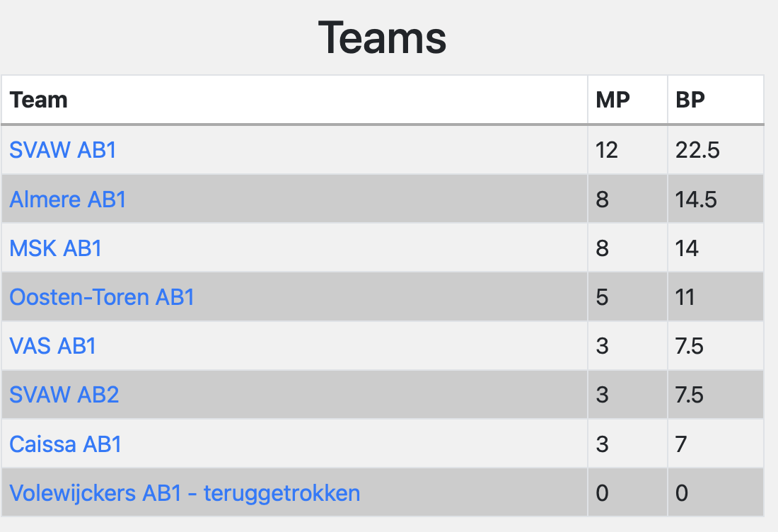Open the SVAW AB2 team link

click(64, 395)
